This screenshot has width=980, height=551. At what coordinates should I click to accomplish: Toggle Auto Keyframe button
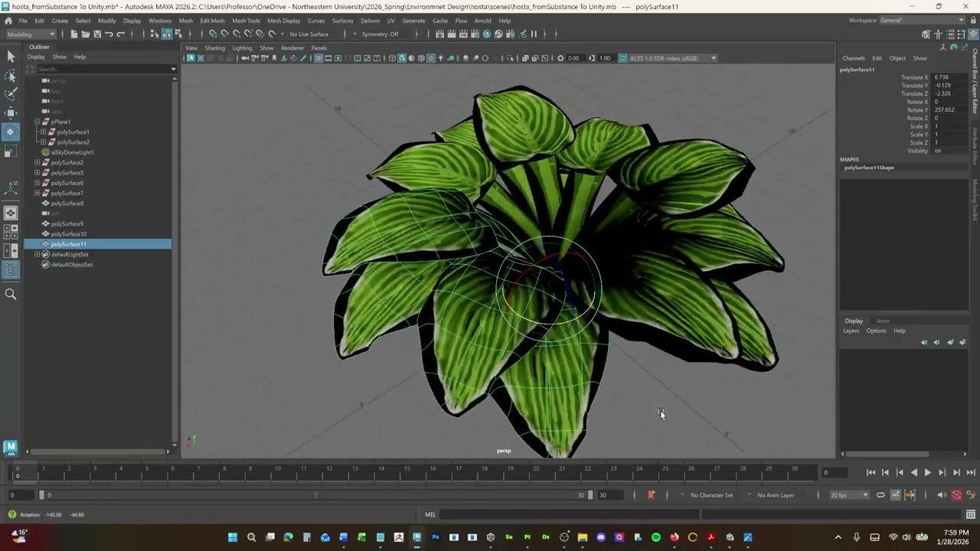click(956, 495)
